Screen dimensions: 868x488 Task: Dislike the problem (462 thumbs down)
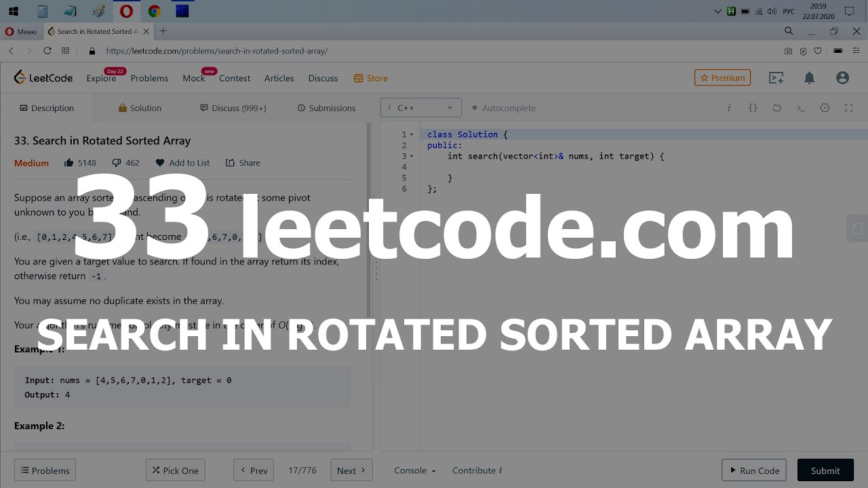point(125,163)
